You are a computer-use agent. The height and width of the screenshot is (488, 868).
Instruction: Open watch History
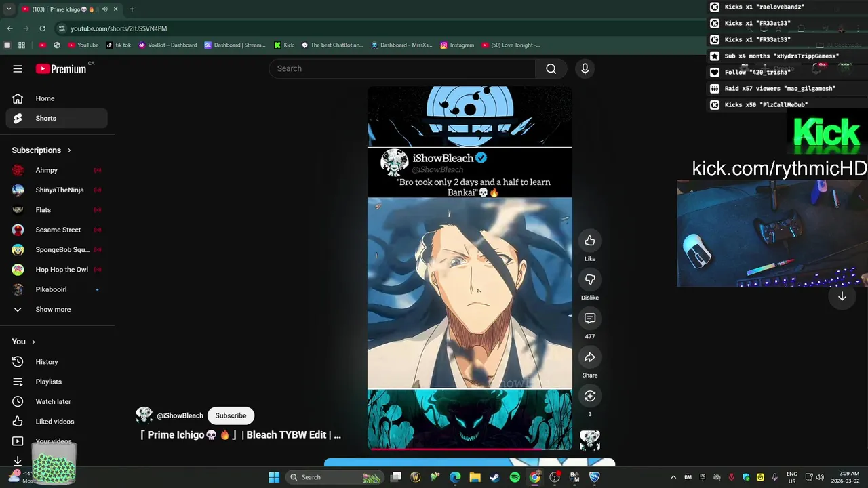click(x=57, y=362)
